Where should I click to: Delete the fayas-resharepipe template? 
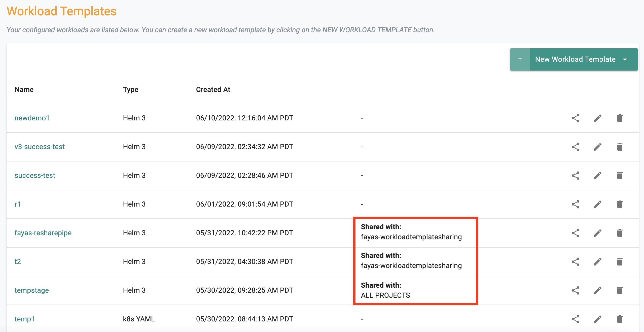(x=620, y=233)
